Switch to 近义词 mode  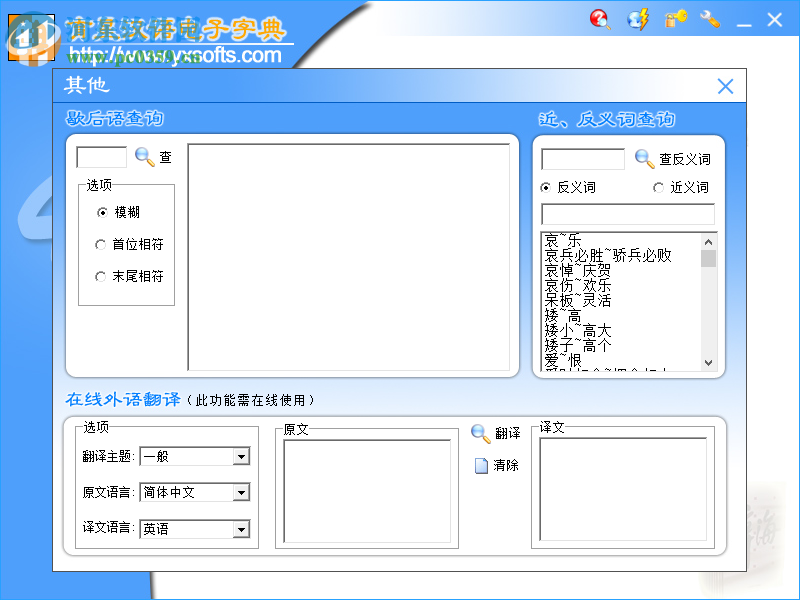coord(658,186)
